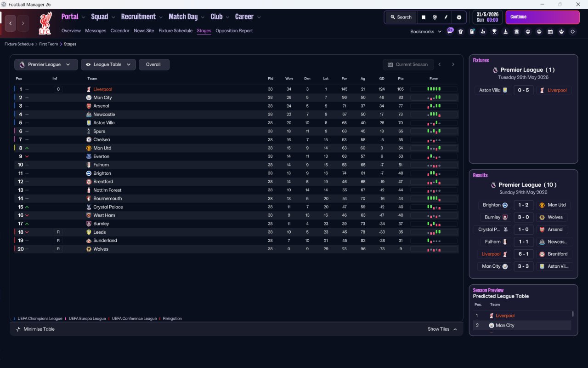This screenshot has width=588, height=368.
Task: Expand the Club menu chevron
Action: [227, 17]
